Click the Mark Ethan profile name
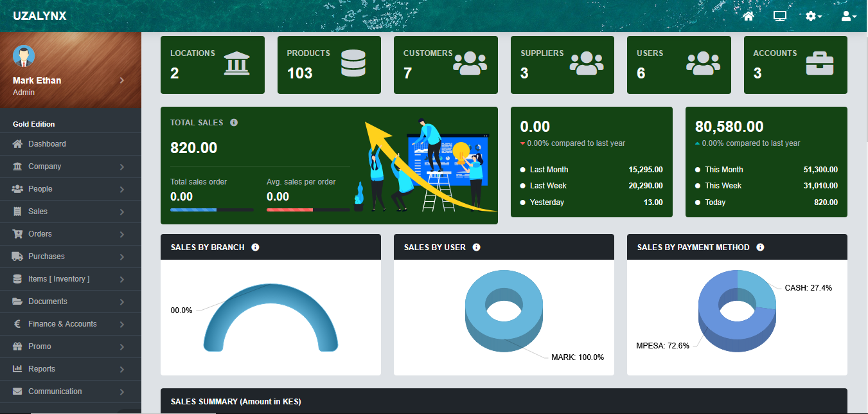868x414 pixels. click(x=37, y=80)
